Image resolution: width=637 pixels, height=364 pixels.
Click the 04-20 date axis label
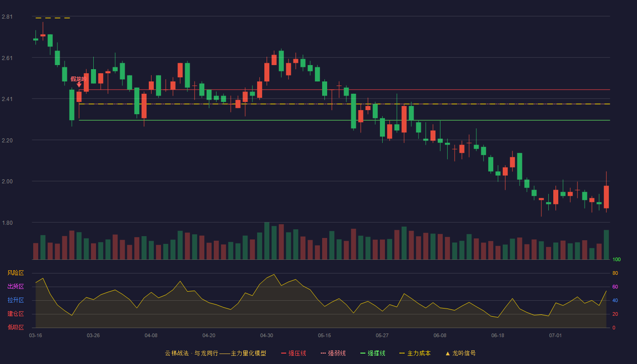click(x=209, y=335)
